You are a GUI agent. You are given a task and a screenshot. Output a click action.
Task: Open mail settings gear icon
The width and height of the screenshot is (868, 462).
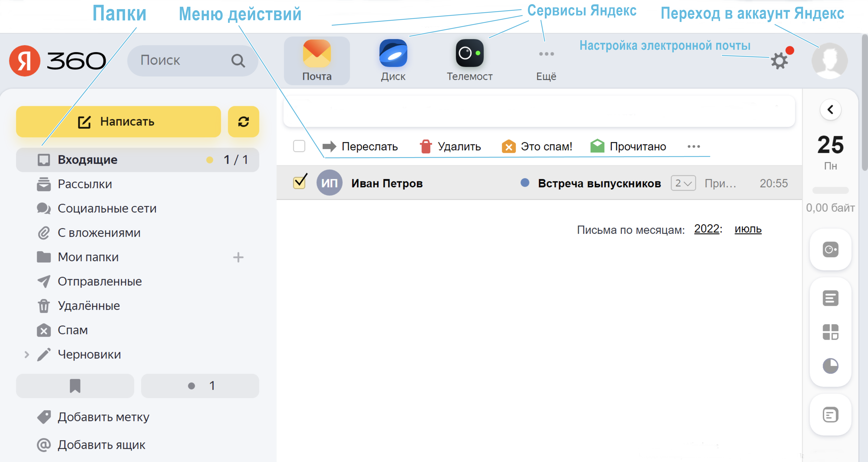pyautogui.click(x=779, y=61)
